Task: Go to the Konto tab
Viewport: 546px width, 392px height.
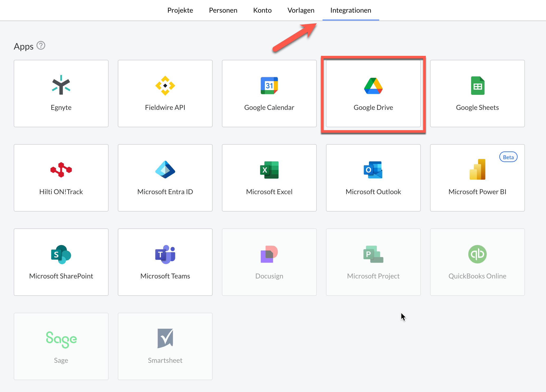Action: coord(262,10)
